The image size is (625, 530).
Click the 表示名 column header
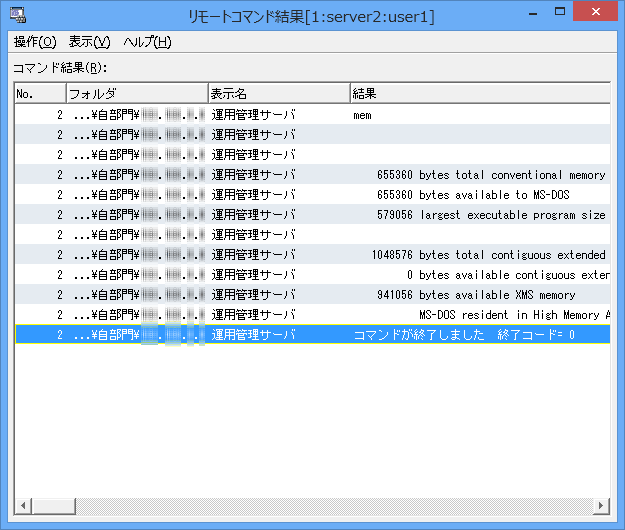pos(277,93)
